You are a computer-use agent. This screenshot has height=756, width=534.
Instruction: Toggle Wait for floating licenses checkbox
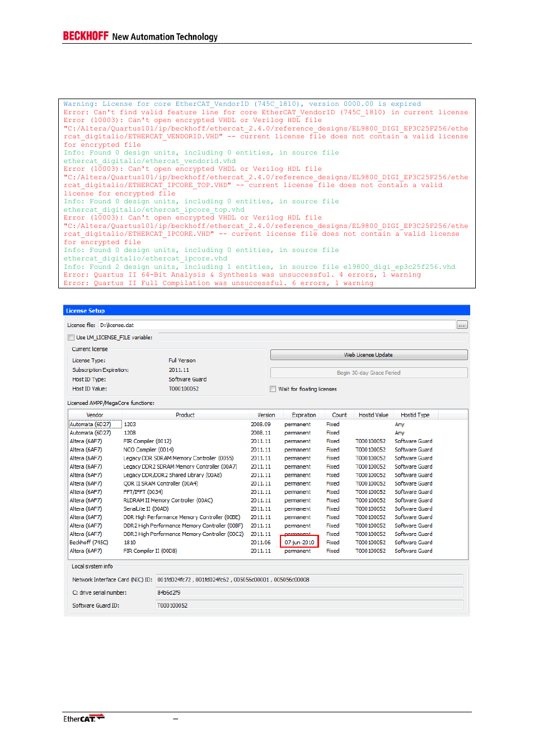coord(273,389)
